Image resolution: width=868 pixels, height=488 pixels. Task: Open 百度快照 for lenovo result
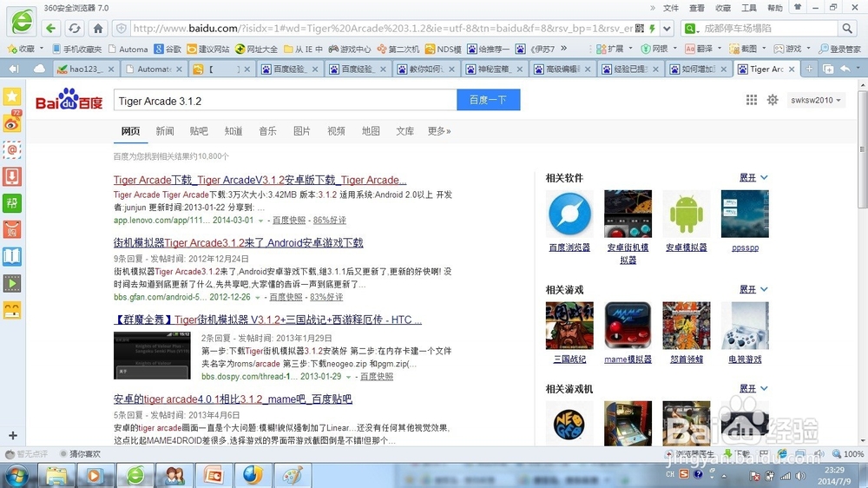[289, 221]
